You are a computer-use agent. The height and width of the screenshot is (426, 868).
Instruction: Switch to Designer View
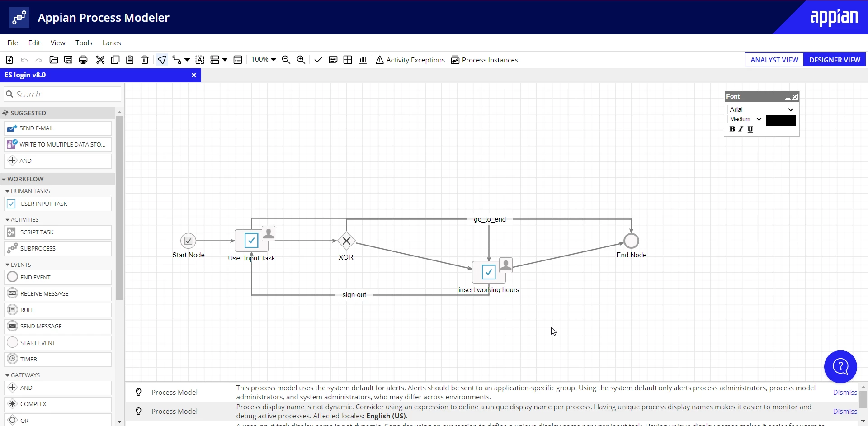pyautogui.click(x=835, y=60)
